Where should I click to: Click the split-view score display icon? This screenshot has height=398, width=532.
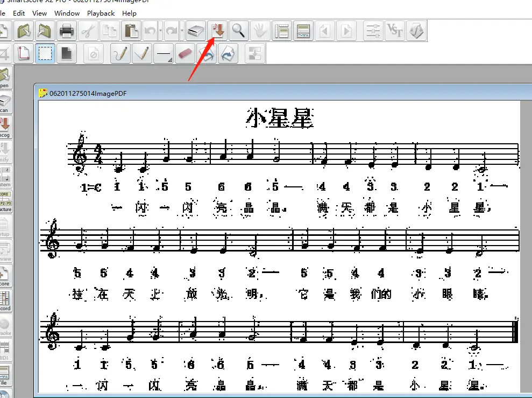[x=303, y=31]
